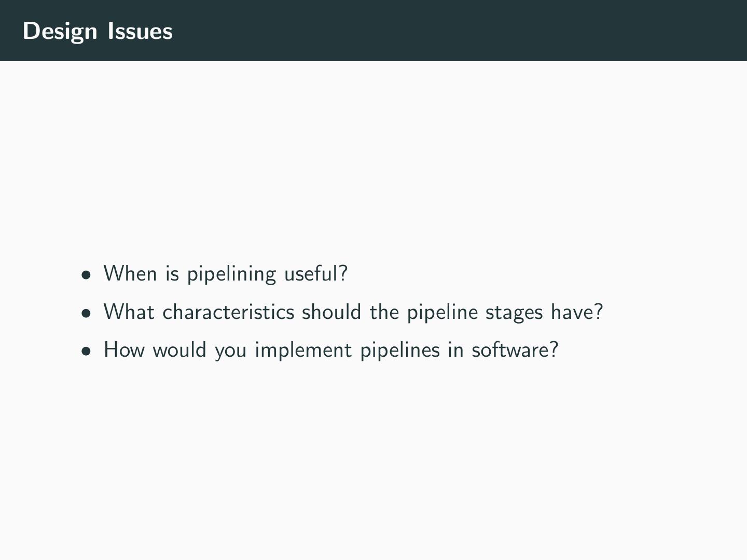
Task: Click the word "characteristics" in second bullet
Action: coord(228,312)
